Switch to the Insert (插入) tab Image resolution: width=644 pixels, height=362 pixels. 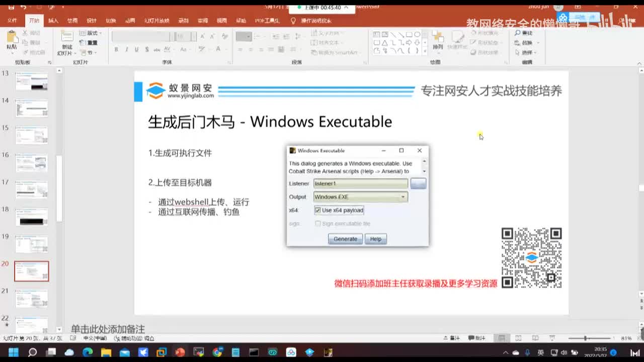53,21
